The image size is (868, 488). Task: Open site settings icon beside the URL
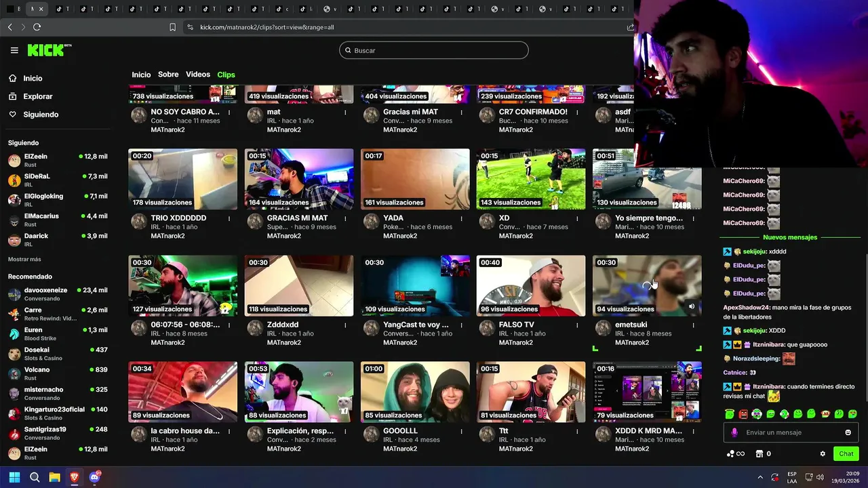click(x=190, y=27)
